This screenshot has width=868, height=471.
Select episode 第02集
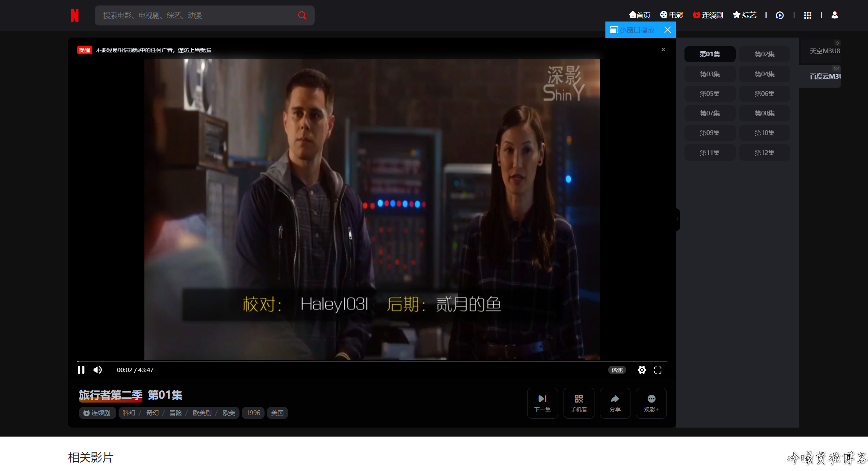click(x=765, y=54)
